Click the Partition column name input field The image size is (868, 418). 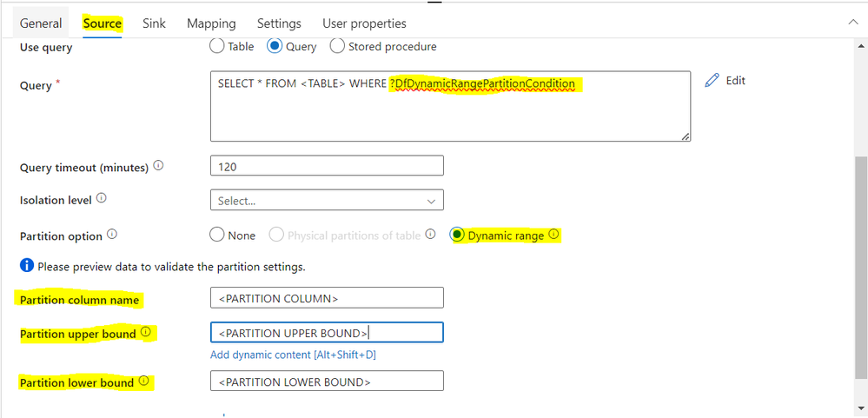pos(327,298)
